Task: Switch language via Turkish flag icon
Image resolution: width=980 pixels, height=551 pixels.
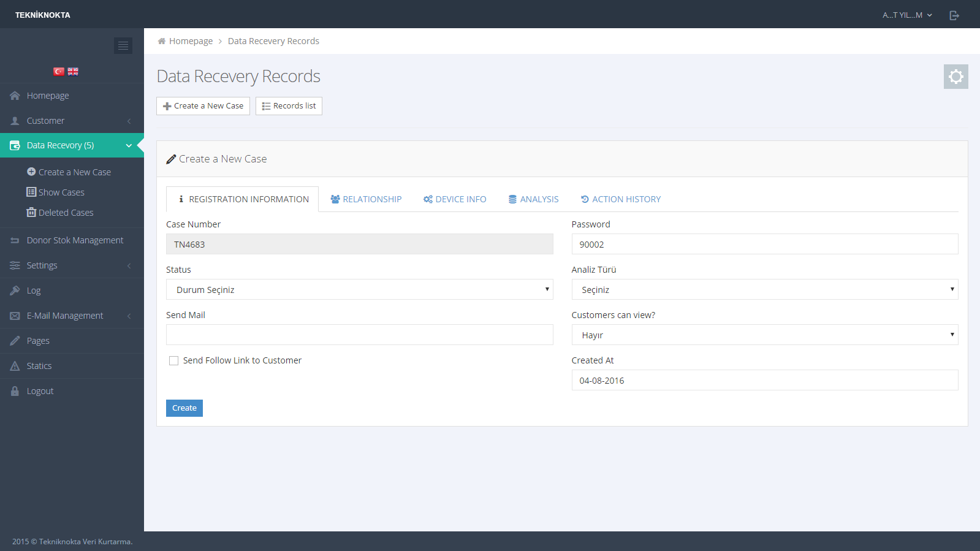Action: coord(59,72)
